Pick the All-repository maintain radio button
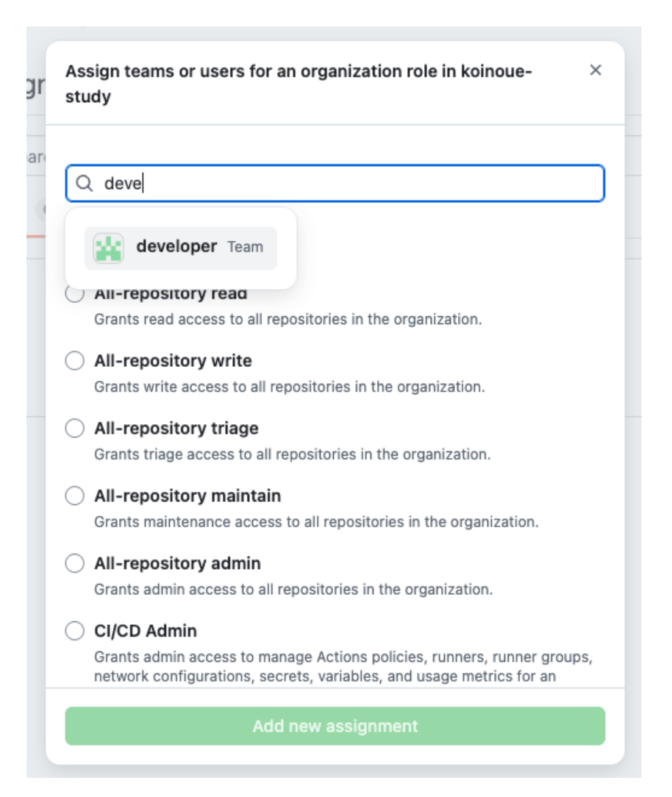Image resolution: width=672 pixels, height=797 pixels. [74, 496]
